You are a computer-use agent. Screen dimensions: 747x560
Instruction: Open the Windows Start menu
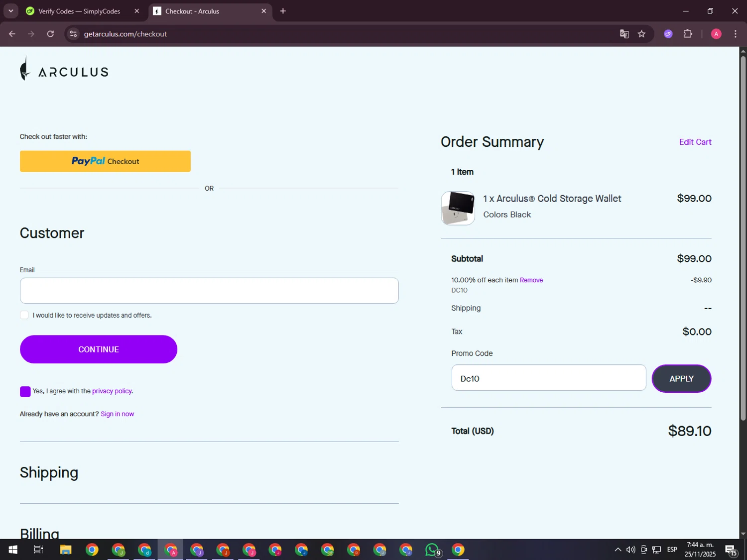coord(13,550)
